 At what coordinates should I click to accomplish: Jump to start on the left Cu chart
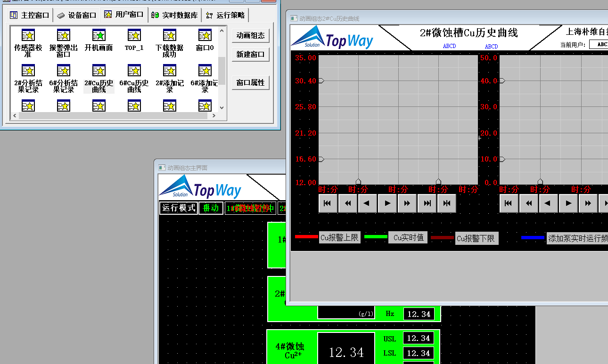[x=328, y=203]
